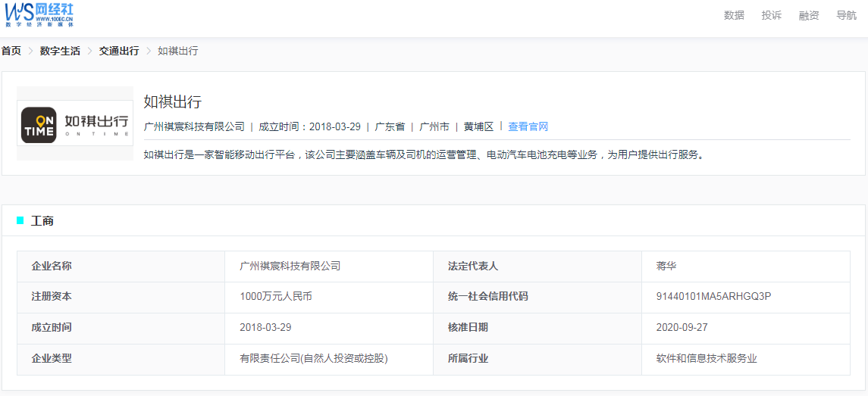Image resolution: width=868 pixels, height=396 pixels.
Task: Click the cyan square beside 工商
Action: (x=20, y=220)
